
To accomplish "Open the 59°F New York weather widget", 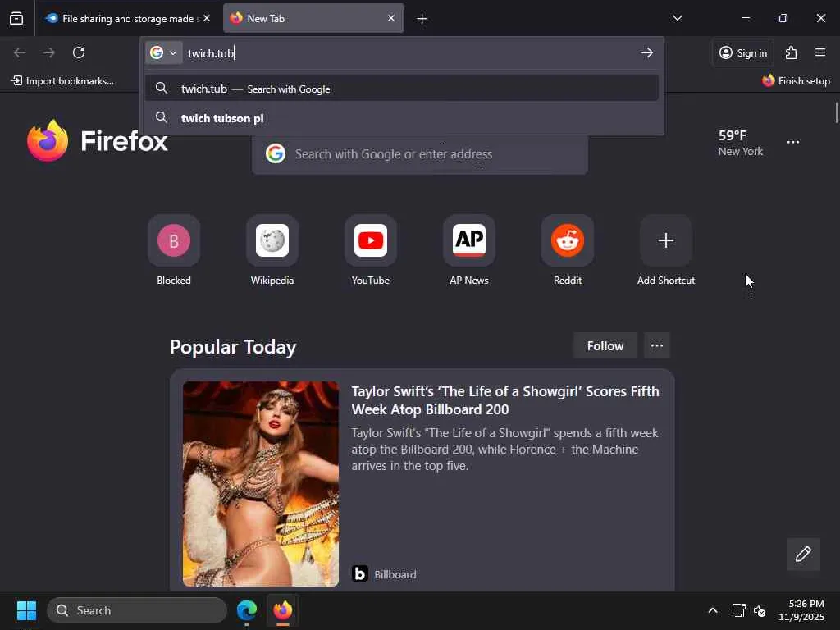I will point(741,143).
